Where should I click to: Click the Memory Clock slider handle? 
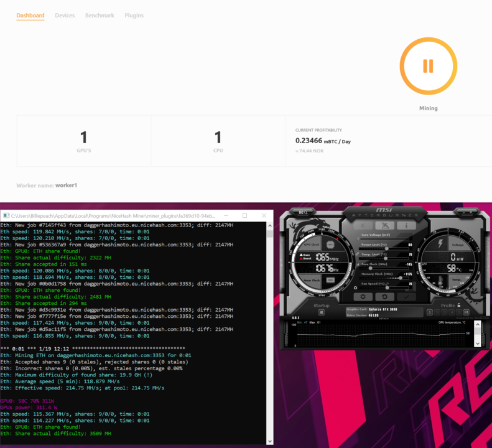pyautogui.click(x=399, y=278)
